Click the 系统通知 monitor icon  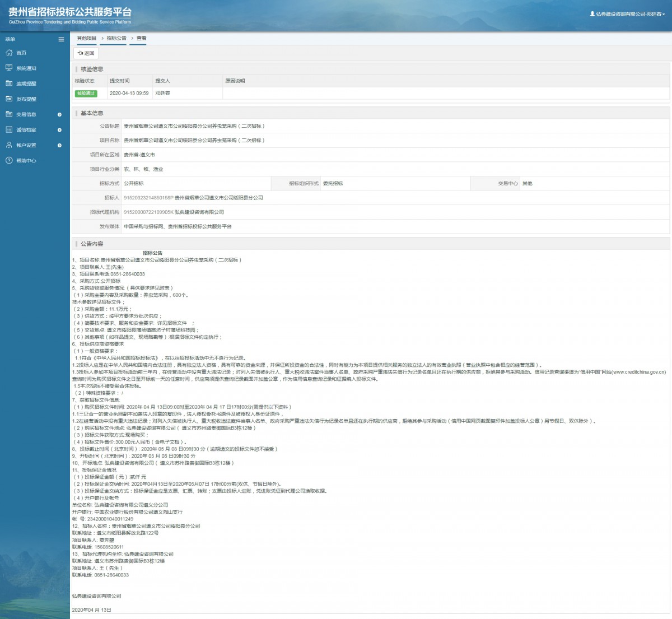pos(9,68)
